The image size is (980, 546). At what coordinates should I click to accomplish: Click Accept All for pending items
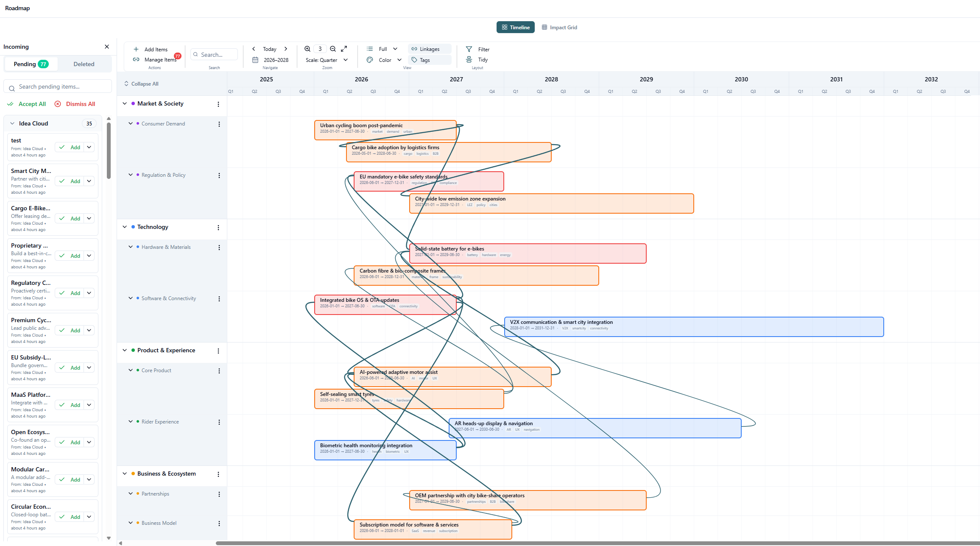[x=27, y=104]
